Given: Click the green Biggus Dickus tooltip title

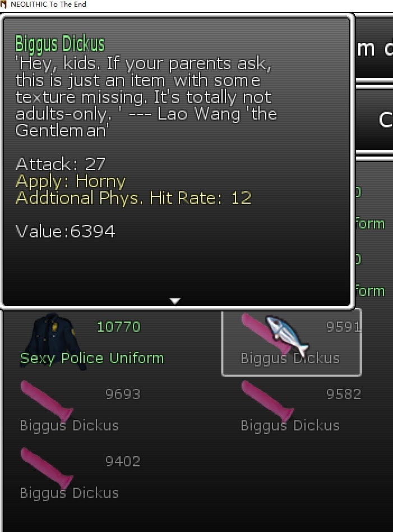Looking at the screenshot, I should 60,44.
